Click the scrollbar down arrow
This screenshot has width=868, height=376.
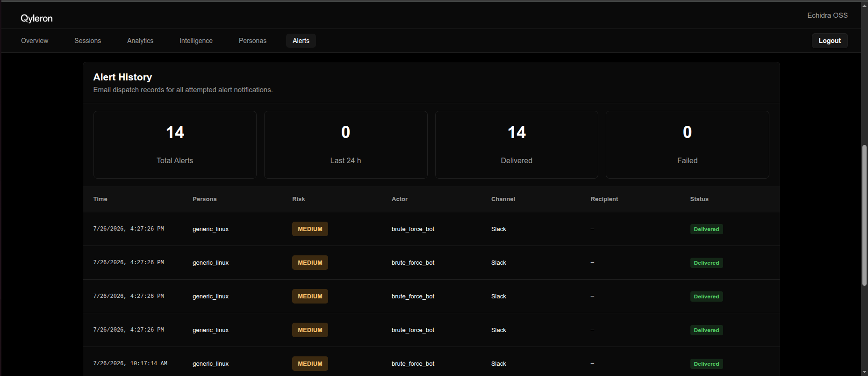pos(864,372)
